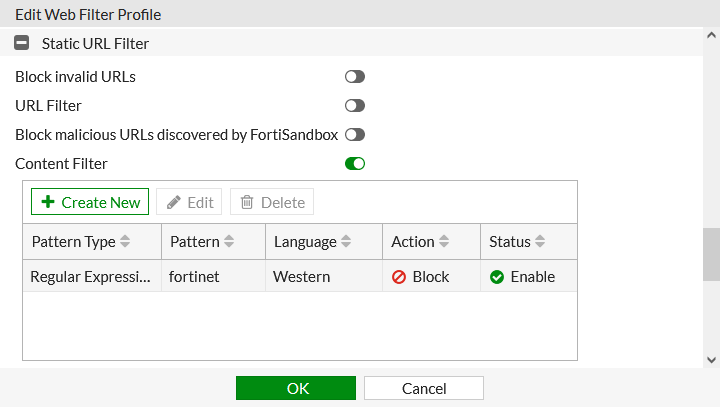The height and width of the screenshot is (407, 720).
Task: Sort by Action column arrows
Action: point(444,242)
